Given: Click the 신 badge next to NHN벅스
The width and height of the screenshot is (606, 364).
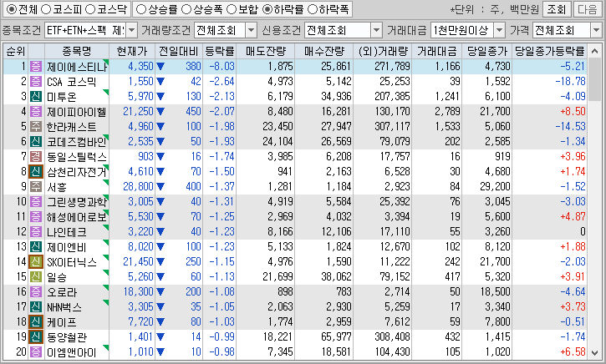Looking at the screenshot, I should [36, 307].
